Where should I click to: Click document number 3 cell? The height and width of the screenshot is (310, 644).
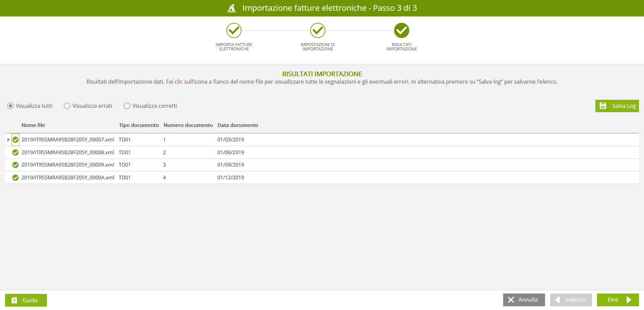pos(164,165)
